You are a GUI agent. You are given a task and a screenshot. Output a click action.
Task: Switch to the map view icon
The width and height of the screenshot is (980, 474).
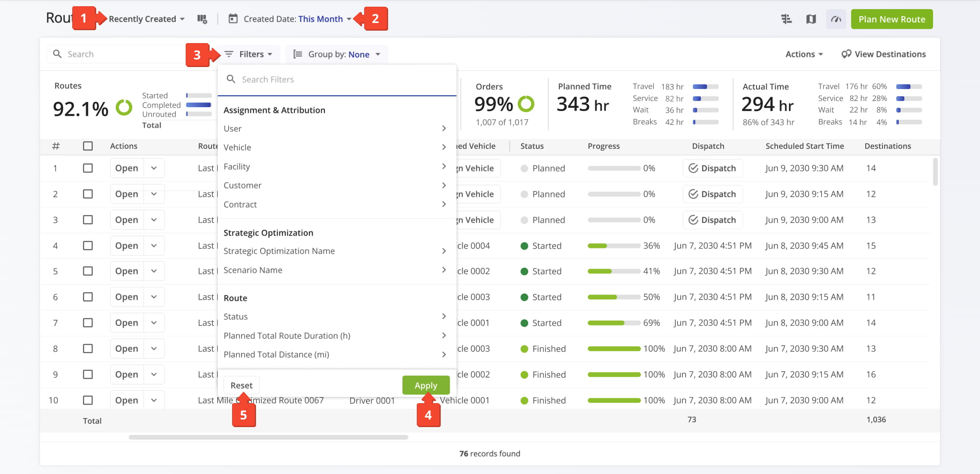pos(811,19)
